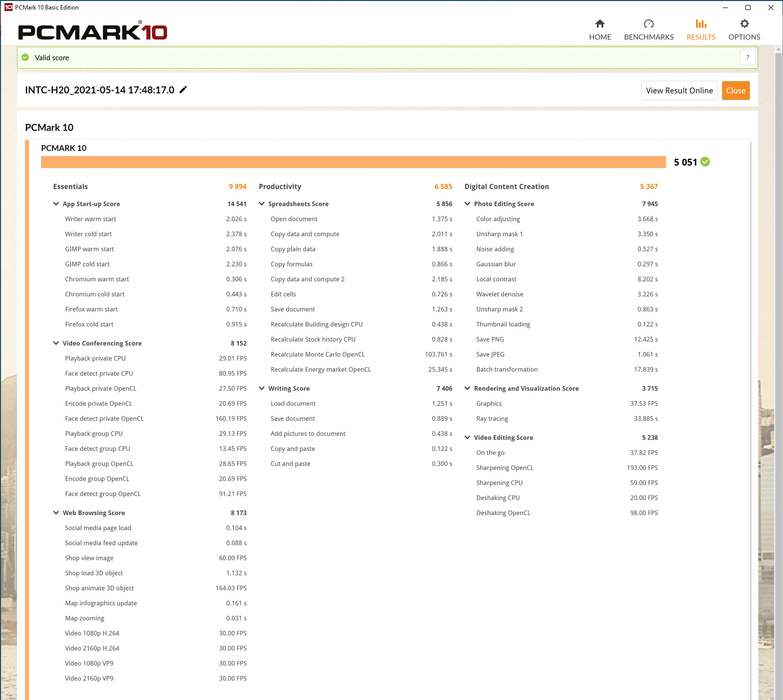Viewport: 783px width, 700px height.
Task: Click the green check beside 5 051 score
Action: point(705,162)
